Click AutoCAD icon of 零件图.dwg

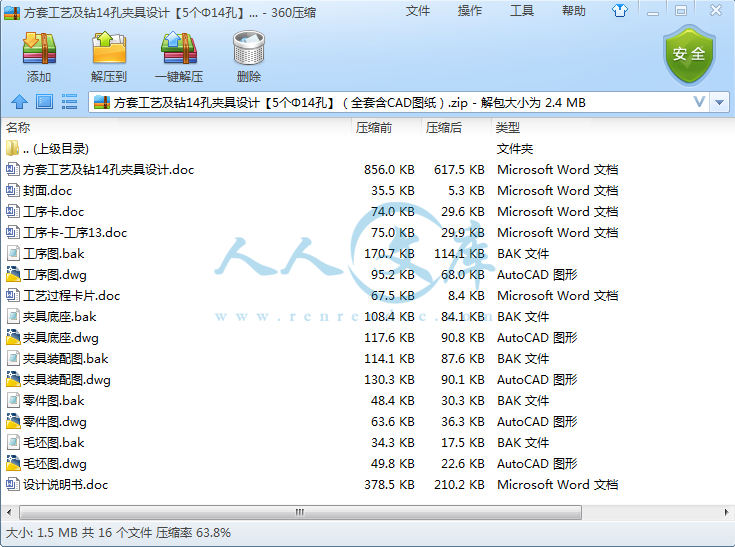coord(13,421)
